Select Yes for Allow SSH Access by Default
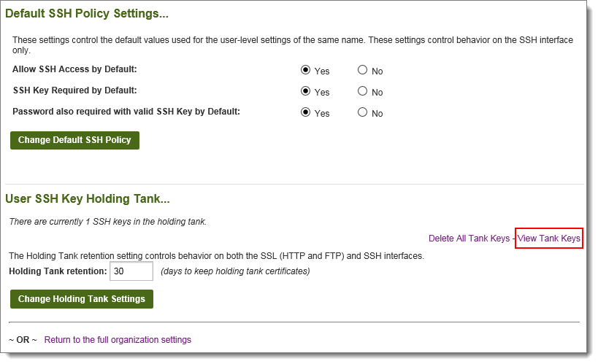The height and width of the screenshot is (364, 598). 306,71
